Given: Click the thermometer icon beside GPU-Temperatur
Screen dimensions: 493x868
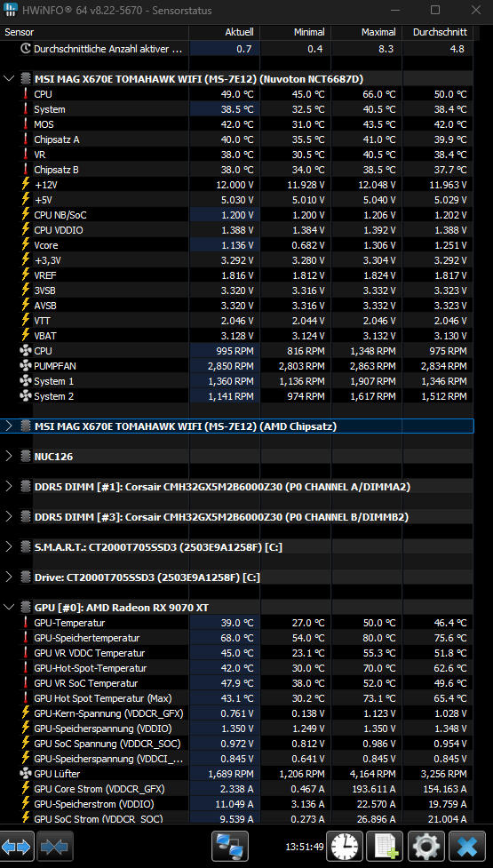Looking at the screenshot, I should (26, 623).
